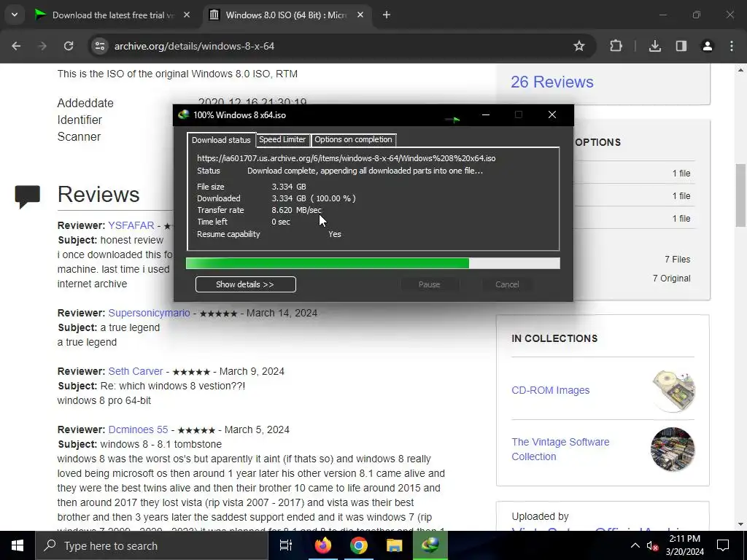The width and height of the screenshot is (747, 560).
Task: Close the IDM download dialog
Action: pyautogui.click(x=551, y=114)
